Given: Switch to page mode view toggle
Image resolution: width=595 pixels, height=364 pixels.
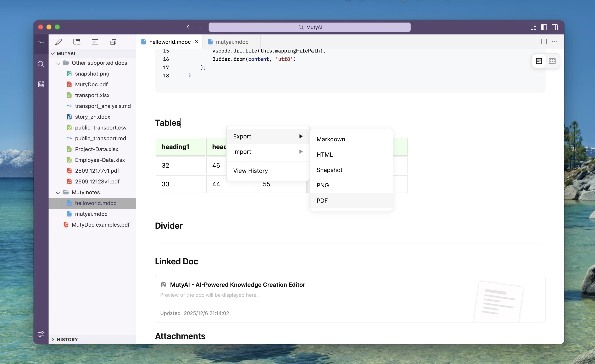Looking at the screenshot, I should 539,61.
